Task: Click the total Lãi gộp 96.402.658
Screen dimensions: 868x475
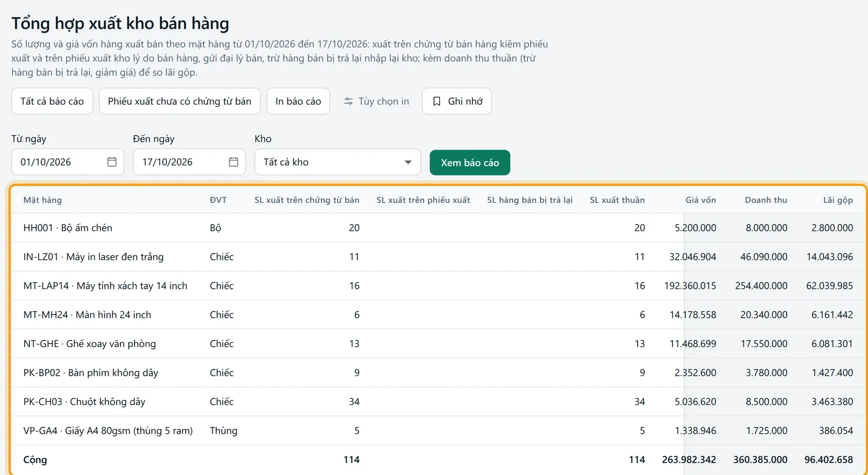Action: (x=829, y=460)
